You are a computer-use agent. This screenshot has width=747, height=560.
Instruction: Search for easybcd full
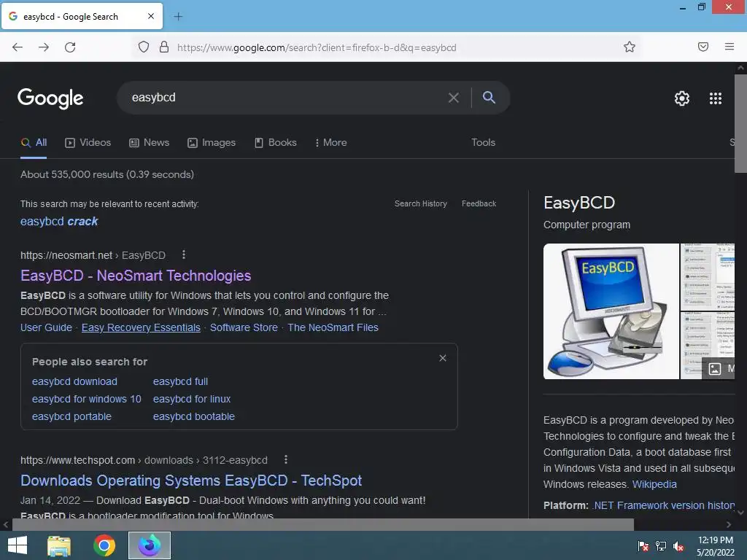[181, 381]
